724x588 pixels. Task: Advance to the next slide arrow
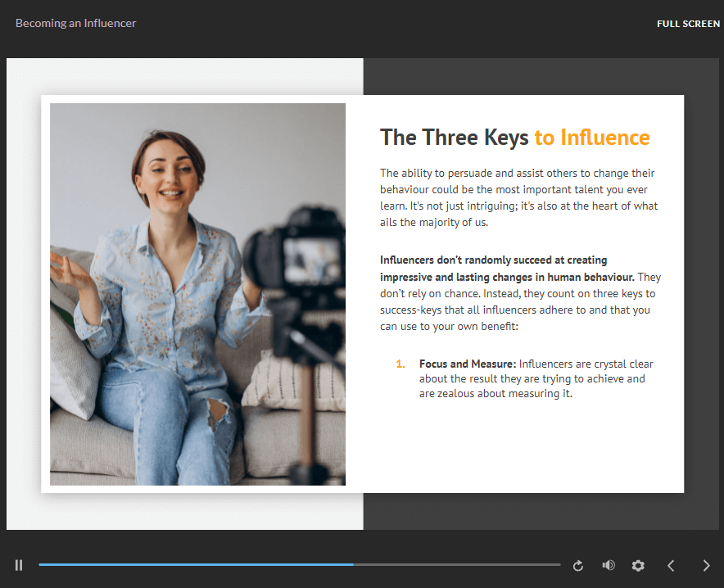click(x=706, y=565)
